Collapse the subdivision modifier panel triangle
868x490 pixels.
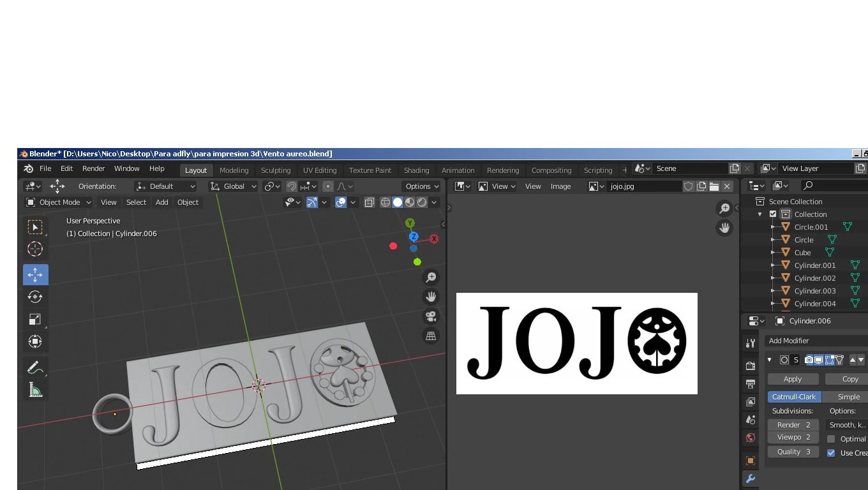[770, 360]
